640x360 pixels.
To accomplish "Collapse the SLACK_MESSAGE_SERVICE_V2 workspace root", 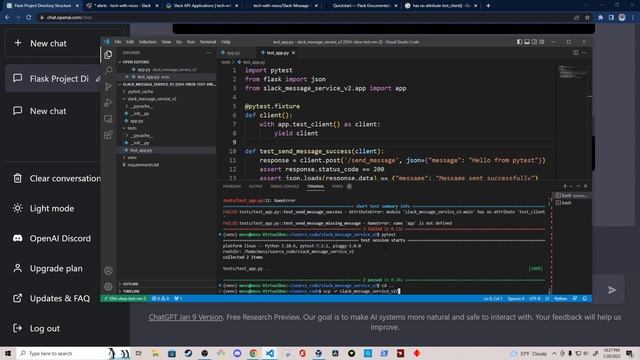I will pyautogui.click(x=168, y=84).
